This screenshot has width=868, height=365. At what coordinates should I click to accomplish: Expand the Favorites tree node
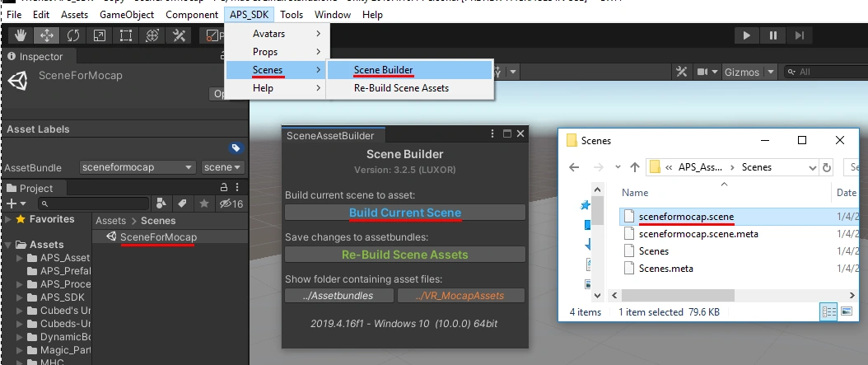[x=7, y=219]
